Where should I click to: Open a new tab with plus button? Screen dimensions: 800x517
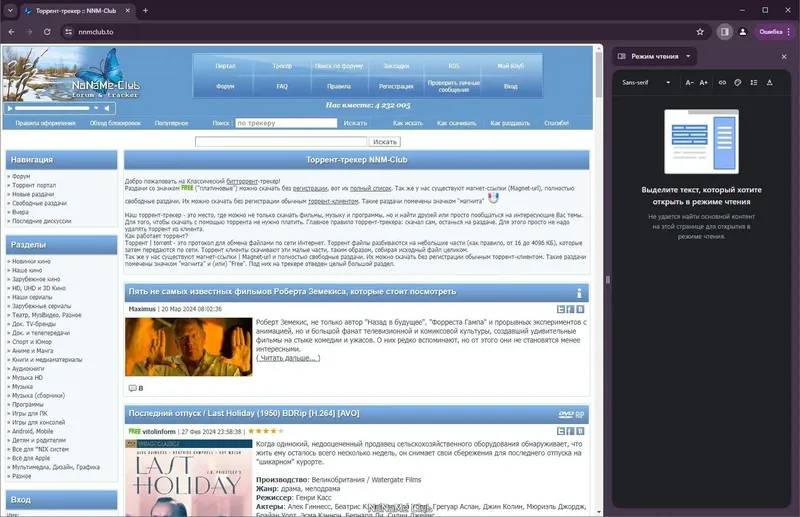click(x=145, y=10)
